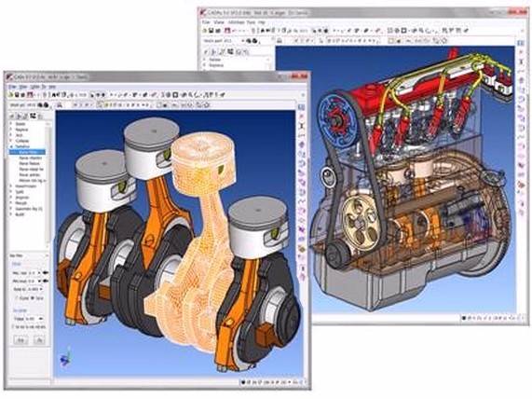Open the View menu in the front window
The height and width of the screenshot is (399, 532).
click(x=23, y=87)
